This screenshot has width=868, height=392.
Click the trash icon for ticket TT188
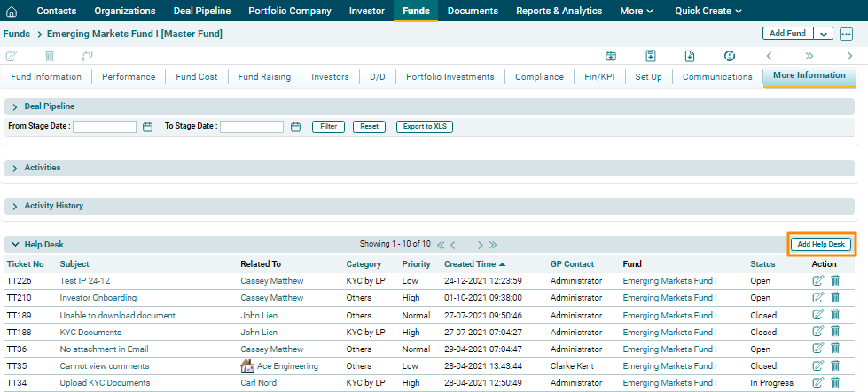click(834, 333)
